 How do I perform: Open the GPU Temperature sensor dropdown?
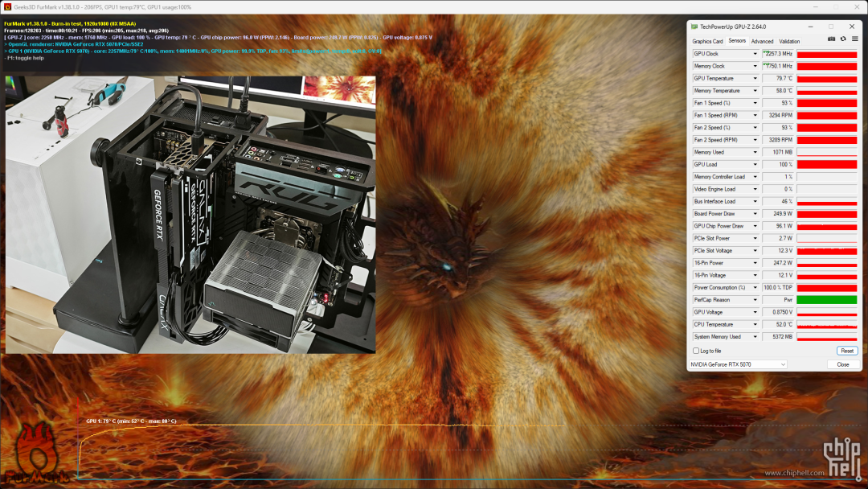[x=755, y=79]
